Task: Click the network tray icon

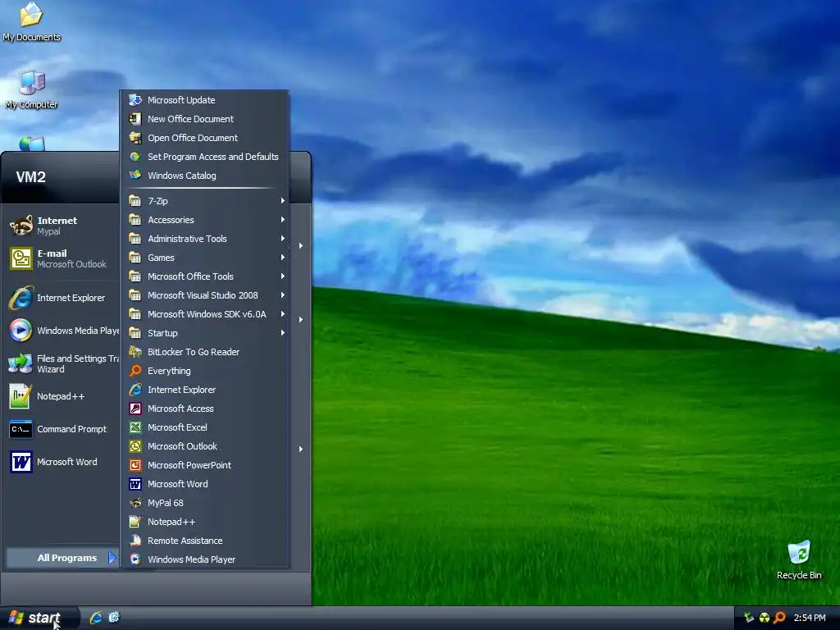Action: (749, 619)
